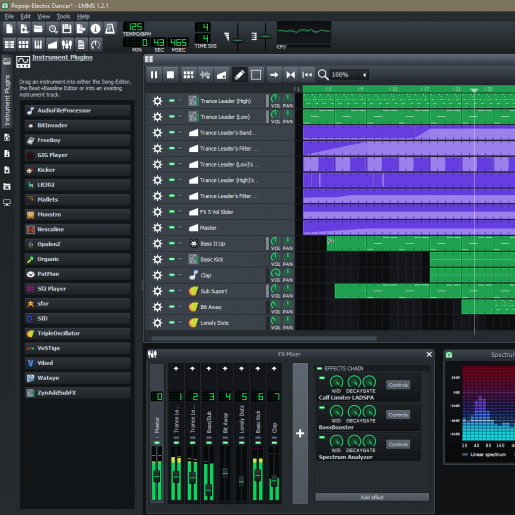Show the FX-Mixer from the main toolbar

[x=67, y=44]
